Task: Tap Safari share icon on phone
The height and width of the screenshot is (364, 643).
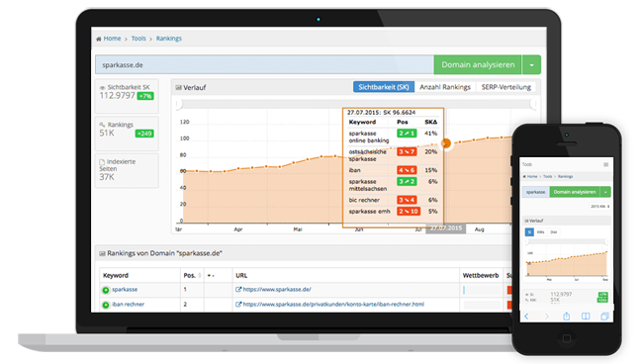Action: click(566, 317)
